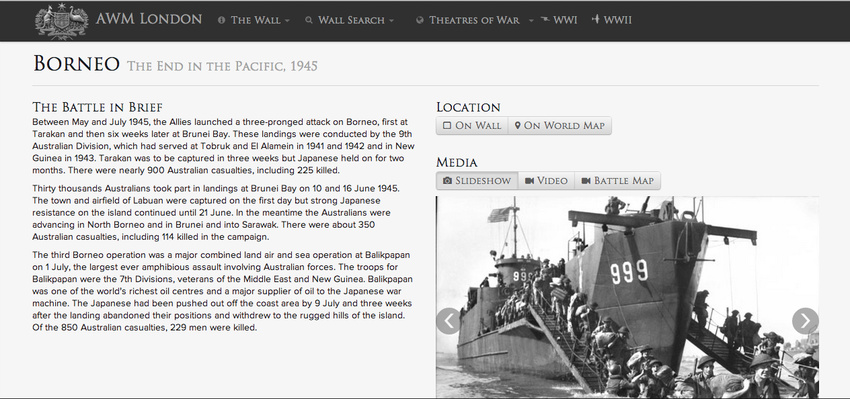Switch to the Video media tab
Viewport: 850px width, 399px height.
546,181
